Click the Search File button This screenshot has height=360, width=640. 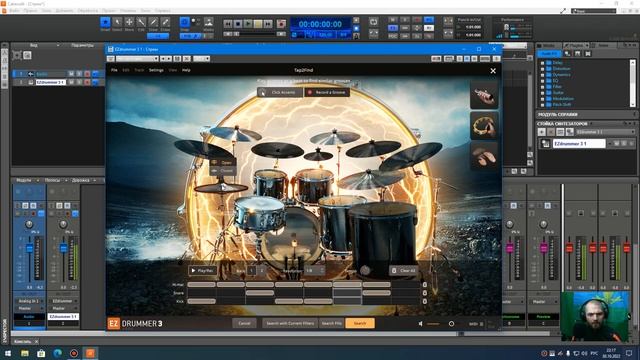click(331, 323)
